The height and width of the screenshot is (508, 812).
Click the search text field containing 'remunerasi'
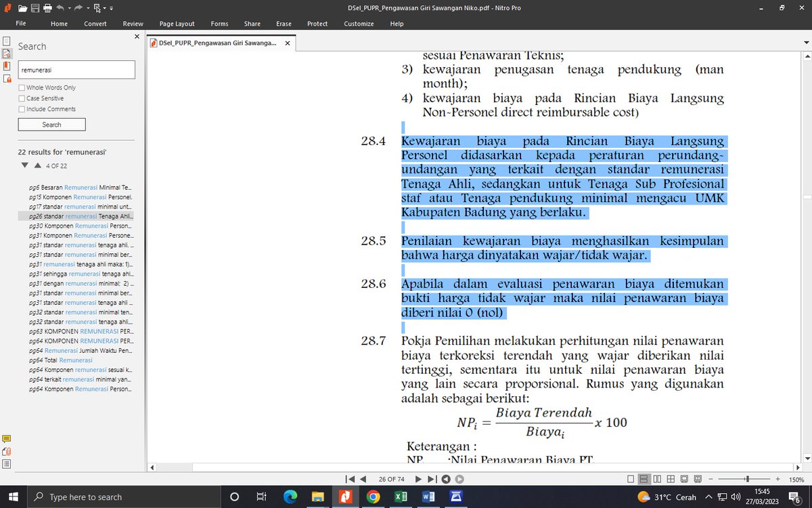[x=76, y=70]
